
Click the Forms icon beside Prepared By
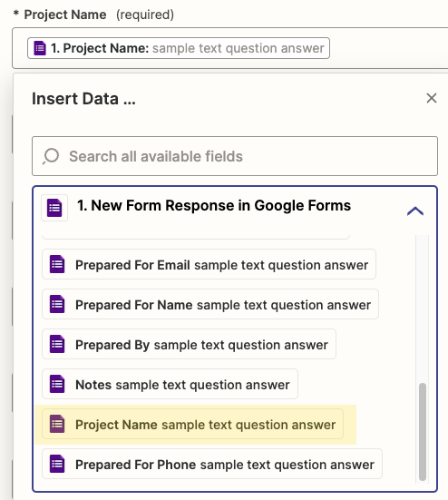[57, 344]
